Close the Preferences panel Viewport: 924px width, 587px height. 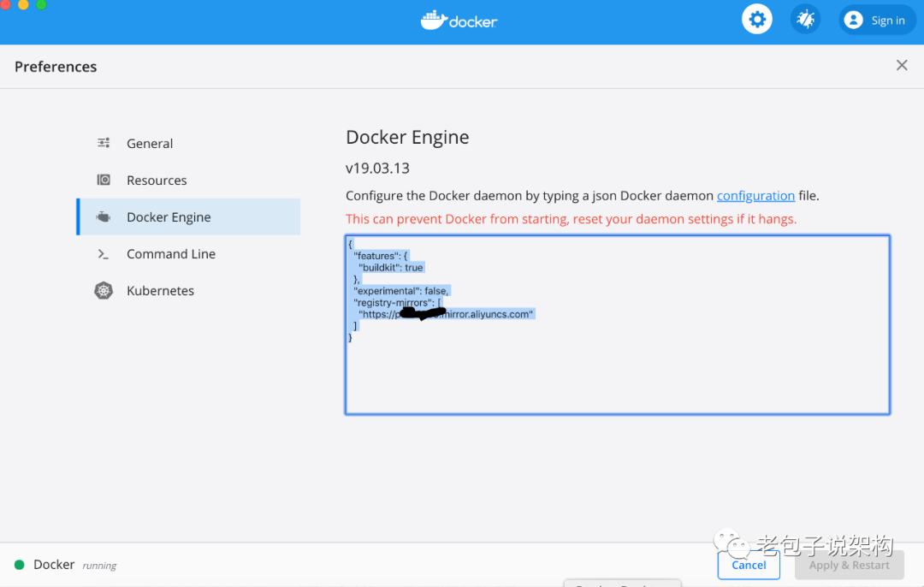coord(902,65)
